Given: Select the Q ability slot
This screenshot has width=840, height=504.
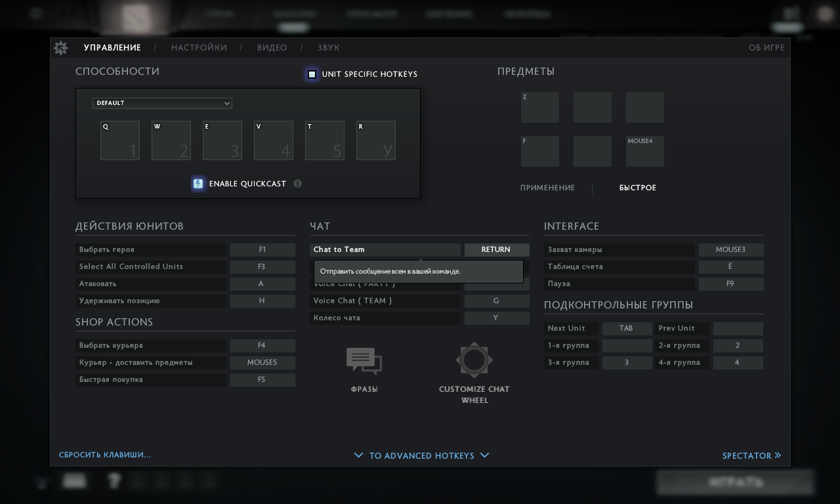Looking at the screenshot, I should [x=120, y=140].
